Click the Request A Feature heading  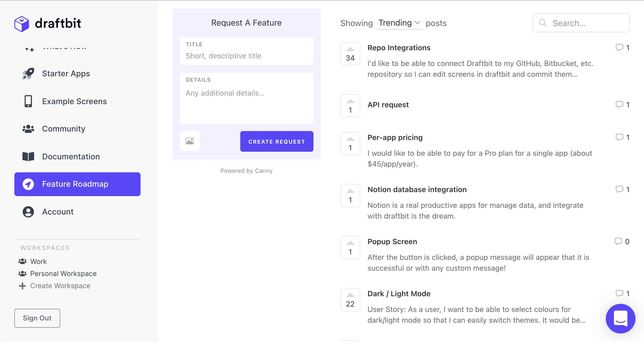(246, 23)
